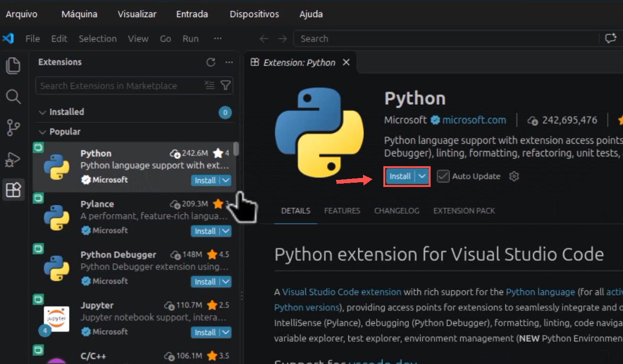Open Python extension settings gear
Image resolution: width=623 pixels, height=364 pixels.
pyautogui.click(x=514, y=176)
